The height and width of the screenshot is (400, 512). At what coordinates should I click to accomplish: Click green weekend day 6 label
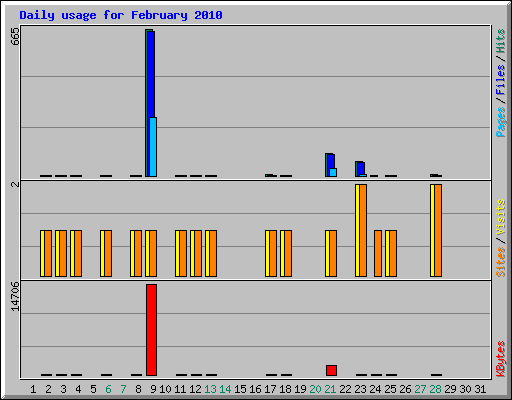point(108,389)
